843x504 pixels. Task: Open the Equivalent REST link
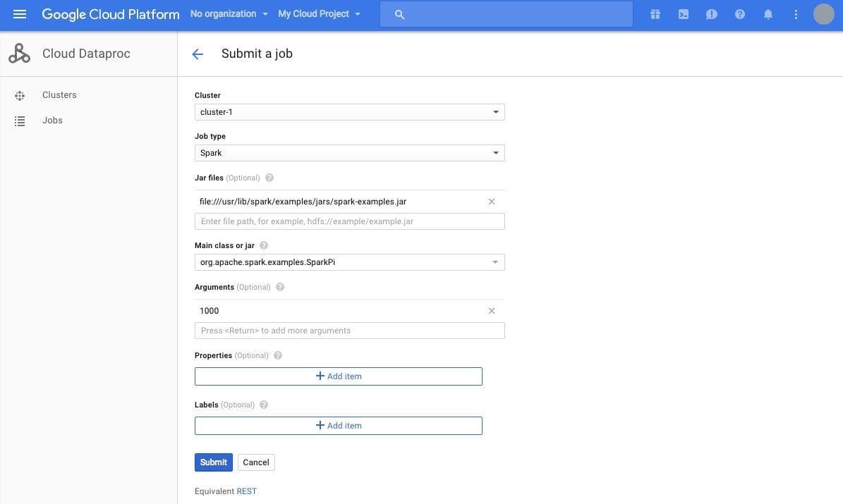246,491
